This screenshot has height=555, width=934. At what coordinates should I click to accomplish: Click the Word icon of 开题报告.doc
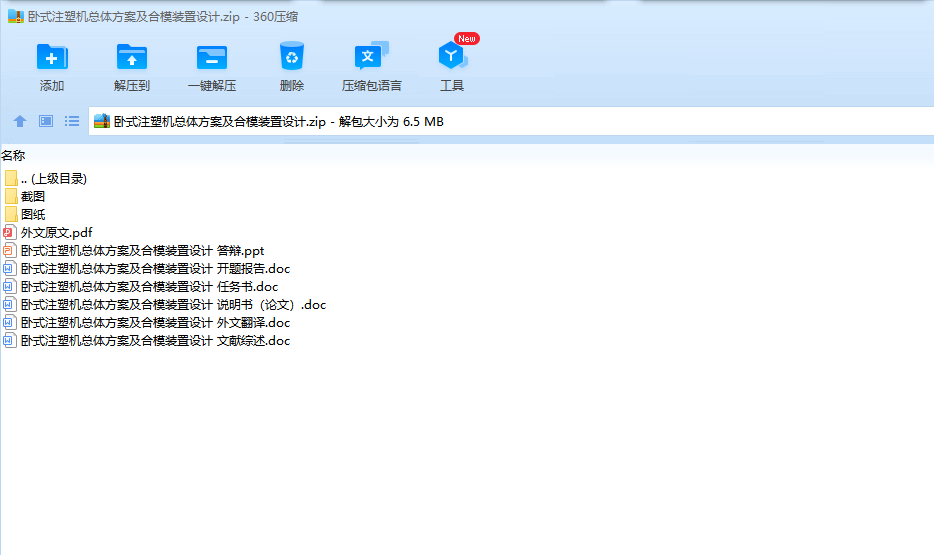tap(9, 269)
